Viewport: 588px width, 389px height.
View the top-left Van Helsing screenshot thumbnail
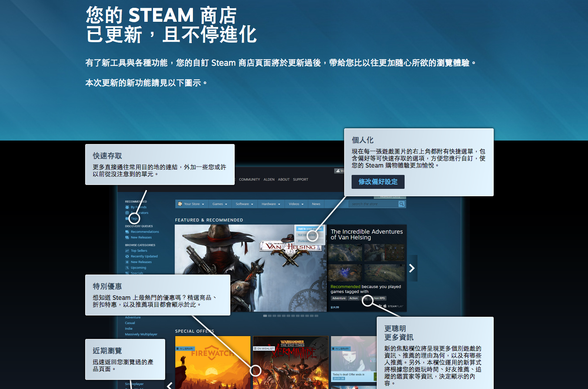point(346,253)
